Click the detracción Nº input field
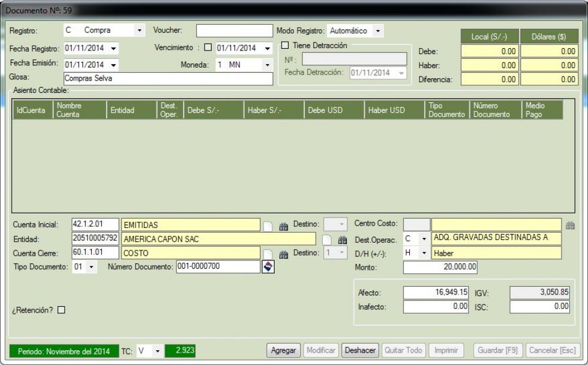The height and width of the screenshot is (365, 588). coord(355,59)
